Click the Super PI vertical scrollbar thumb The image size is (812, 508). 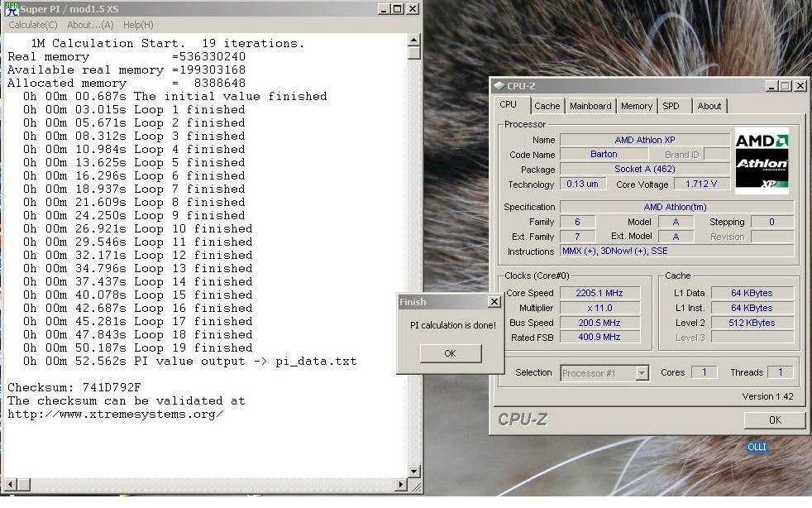(413, 54)
